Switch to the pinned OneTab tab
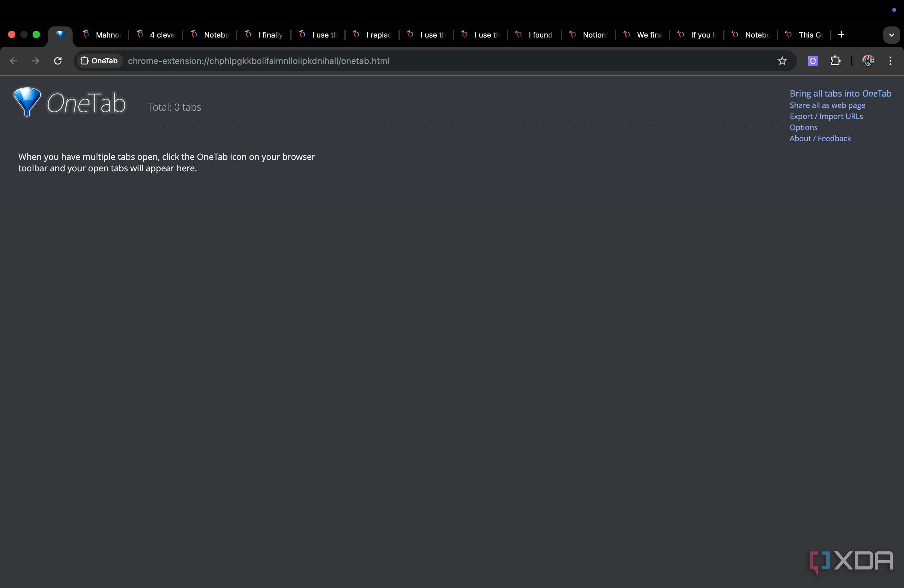Screen dimensions: 904x588 click(60, 35)
